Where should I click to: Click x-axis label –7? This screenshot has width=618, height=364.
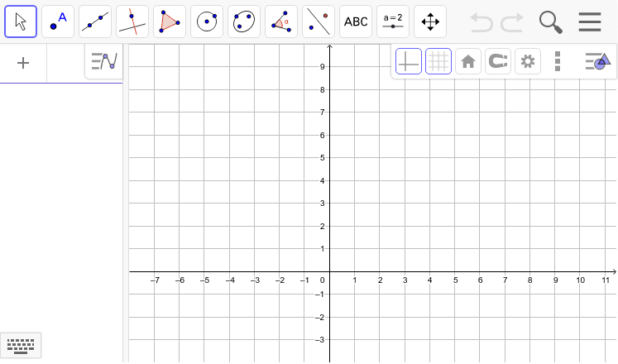tap(155, 280)
